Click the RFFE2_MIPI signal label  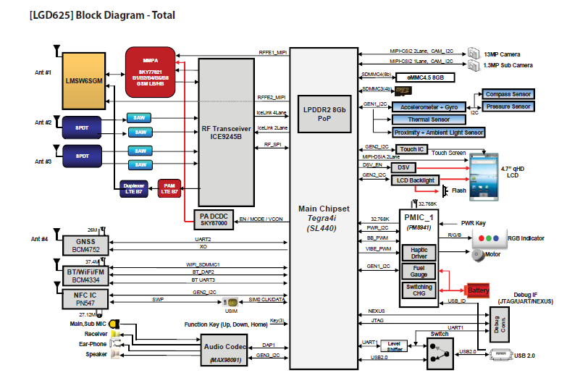point(272,98)
